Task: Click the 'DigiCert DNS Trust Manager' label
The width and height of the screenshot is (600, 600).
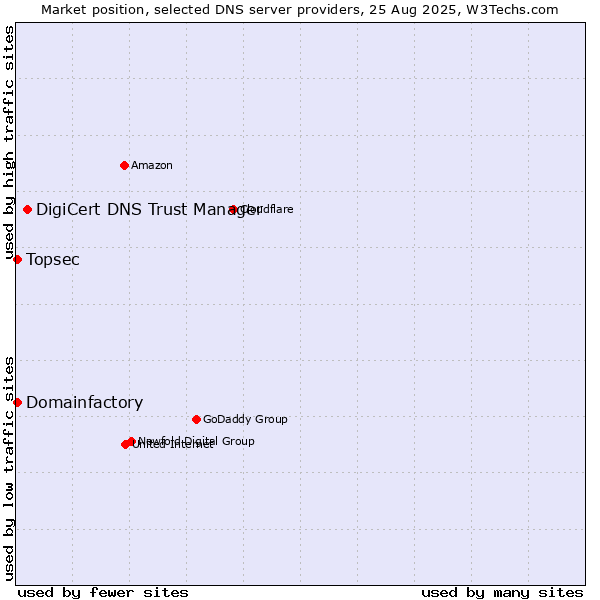Action: click(x=148, y=210)
